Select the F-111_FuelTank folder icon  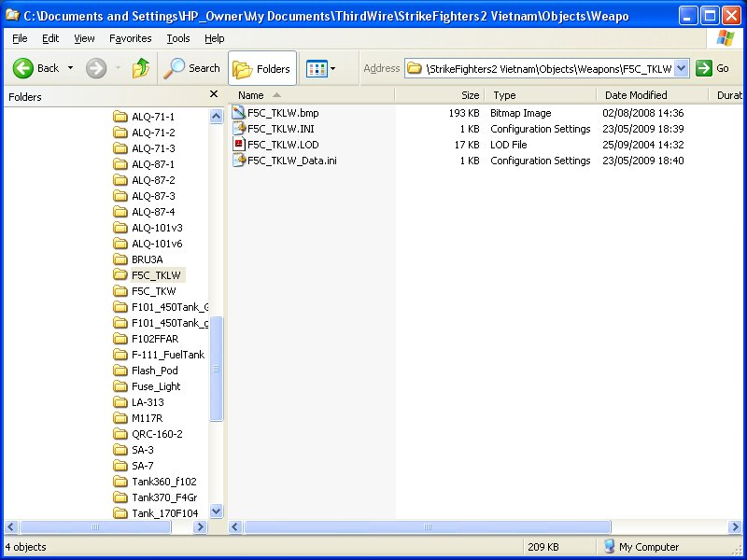120,355
